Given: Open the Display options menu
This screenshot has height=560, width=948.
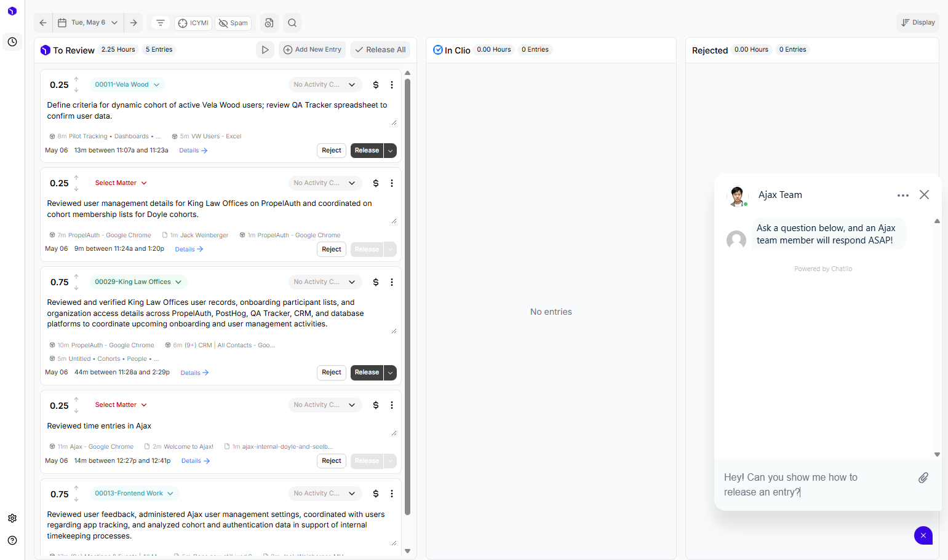Looking at the screenshot, I should click(918, 23).
